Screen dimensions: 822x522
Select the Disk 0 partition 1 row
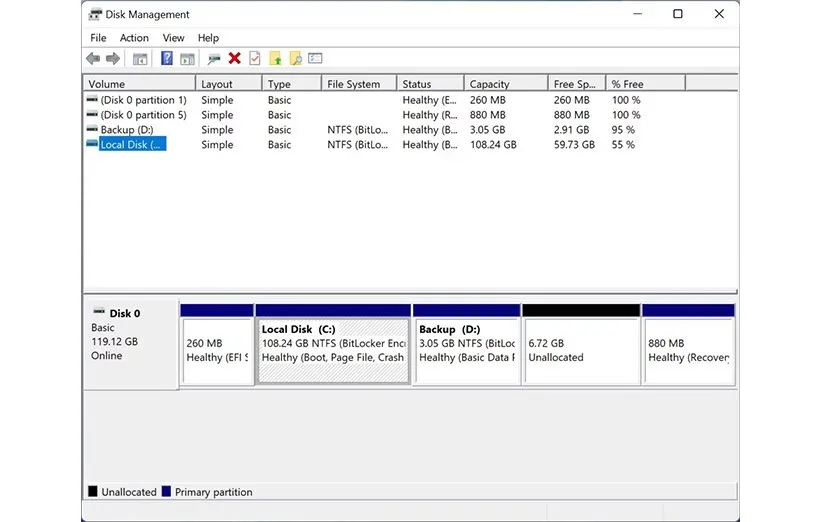(142, 100)
